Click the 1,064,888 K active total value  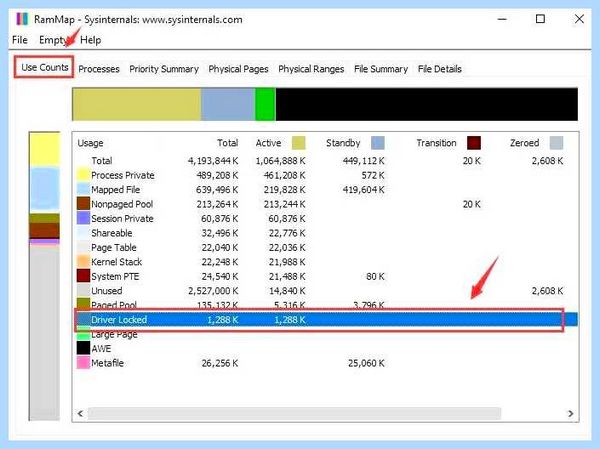click(x=280, y=161)
